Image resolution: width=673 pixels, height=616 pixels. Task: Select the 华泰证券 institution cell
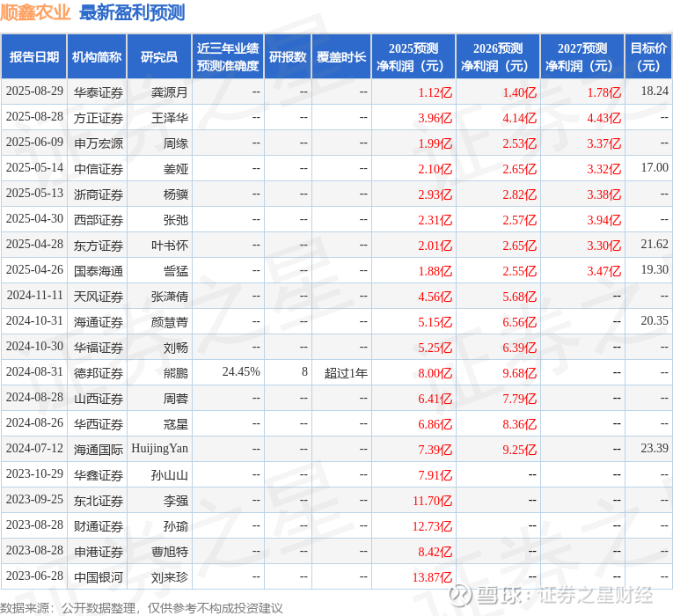click(99, 92)
